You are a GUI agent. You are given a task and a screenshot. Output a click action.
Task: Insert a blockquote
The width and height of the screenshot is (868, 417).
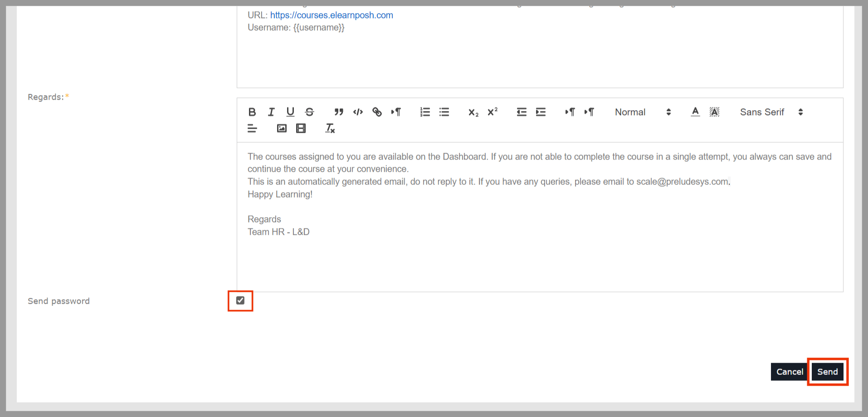[339, 112]
